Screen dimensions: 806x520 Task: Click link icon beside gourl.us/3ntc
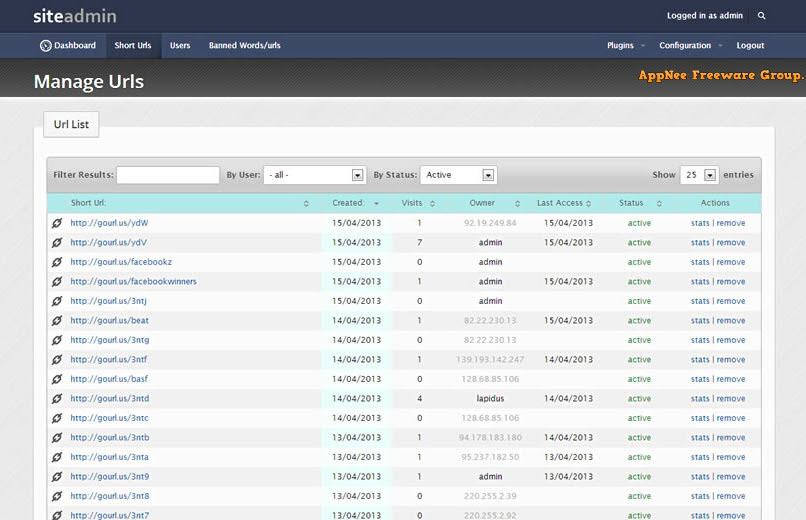point(57,418)
